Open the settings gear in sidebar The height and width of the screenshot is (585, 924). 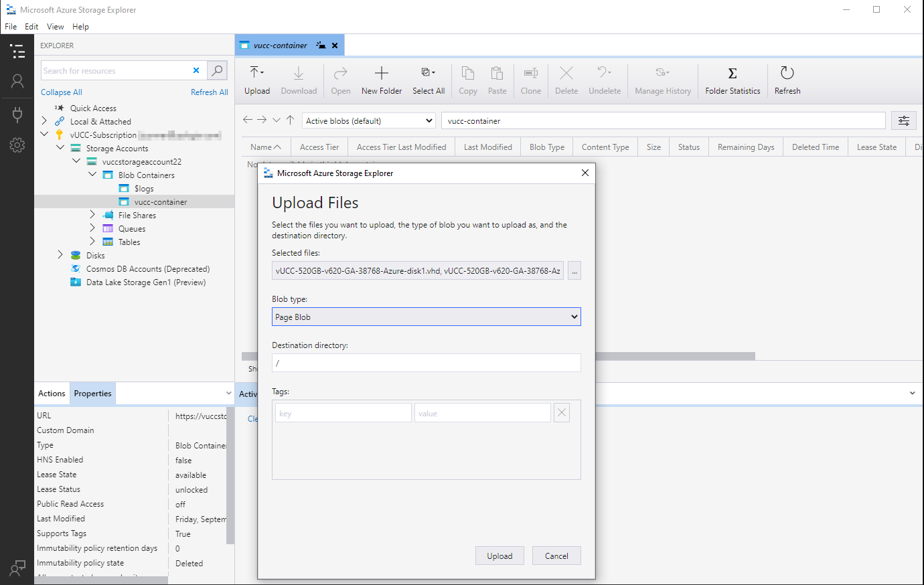17,145
